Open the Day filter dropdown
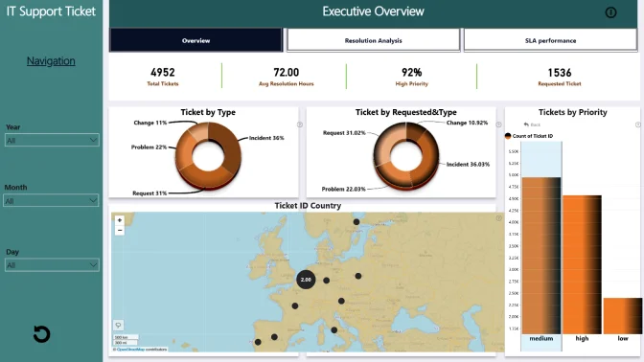This screenshot has width=644, height=362. tap(52, 265)
